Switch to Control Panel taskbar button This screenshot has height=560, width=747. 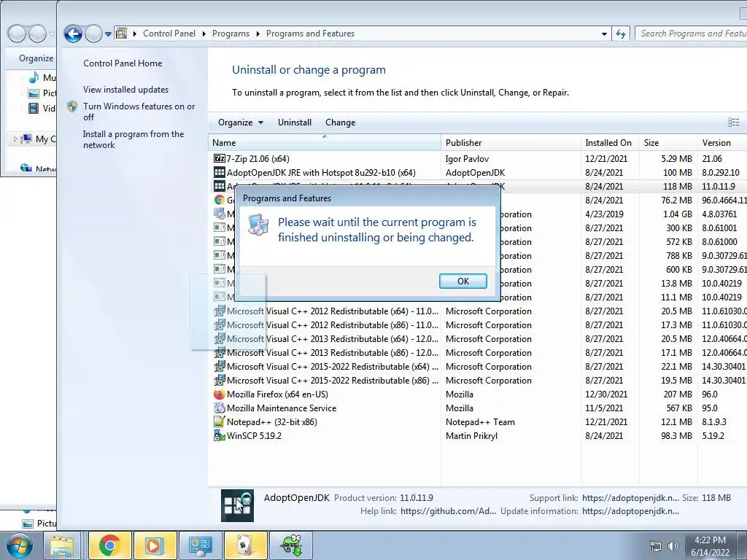[x=200, y=545]
